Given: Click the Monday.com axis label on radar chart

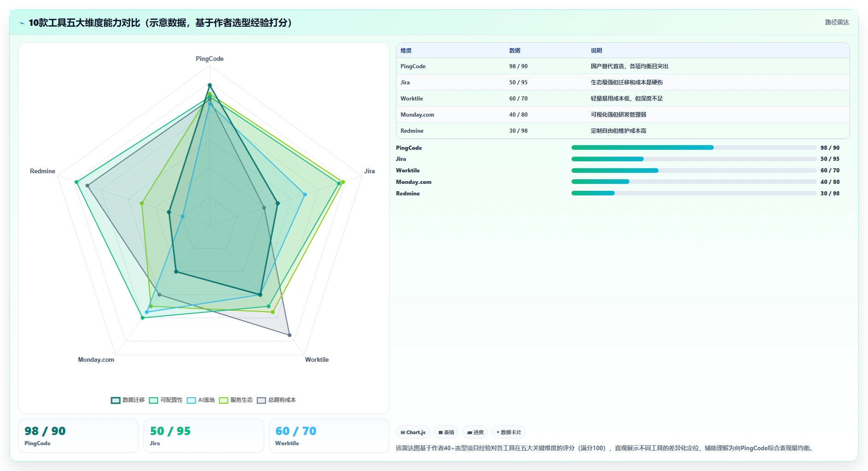Looking at the screenshot, I should (96, 359).
